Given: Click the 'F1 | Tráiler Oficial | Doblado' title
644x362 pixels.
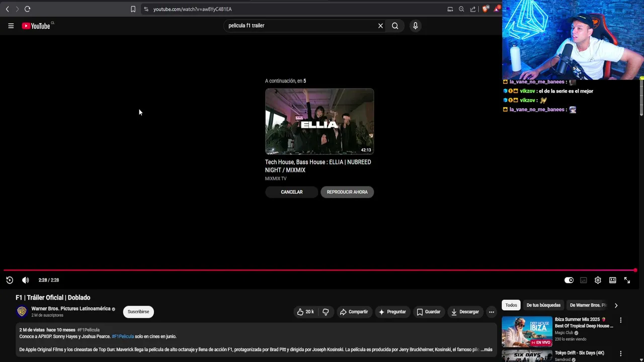Looking at the screenshot, I should (53, 298).
